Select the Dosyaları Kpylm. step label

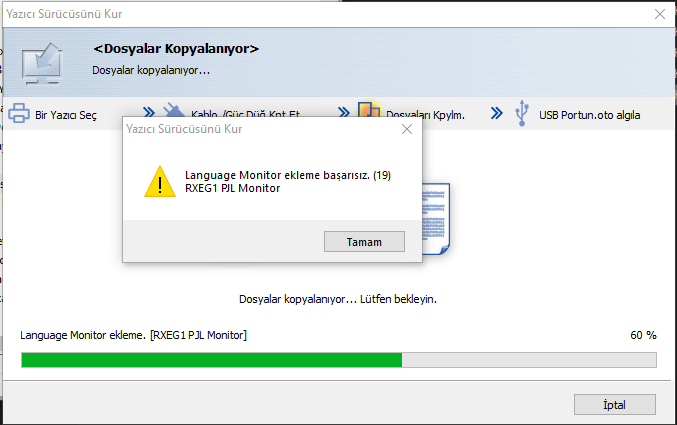[x=425, y=115]
